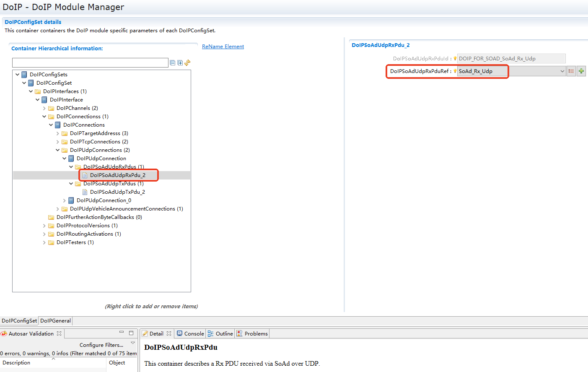Expand the DoIPUdpConnection_0 node
588x372 pixels.
point(65,200)
